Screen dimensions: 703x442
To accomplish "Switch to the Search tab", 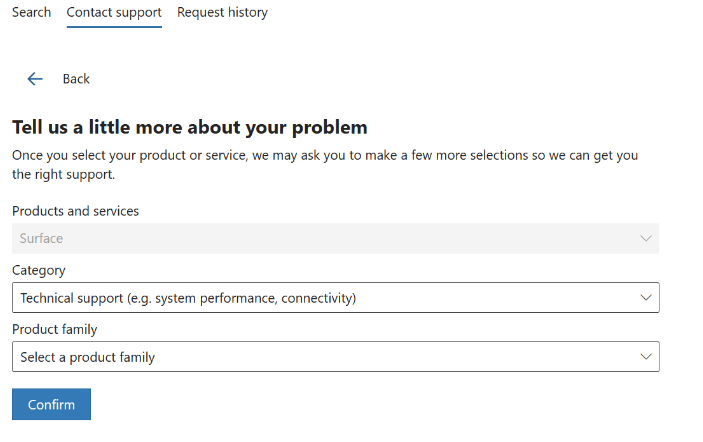I will coord(32,13).
